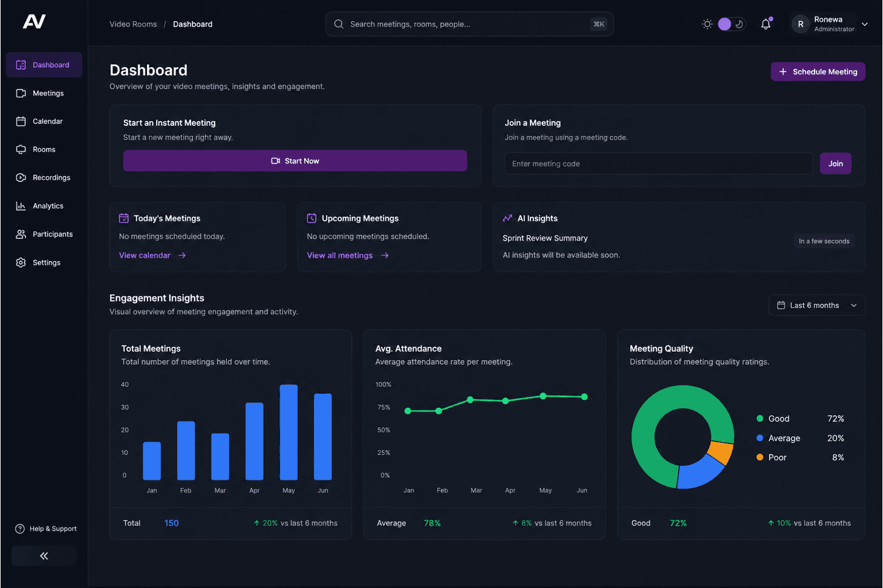This screenshot has width=883, height=588.
Task: Open the notifications bell
Action: point(766,24)
